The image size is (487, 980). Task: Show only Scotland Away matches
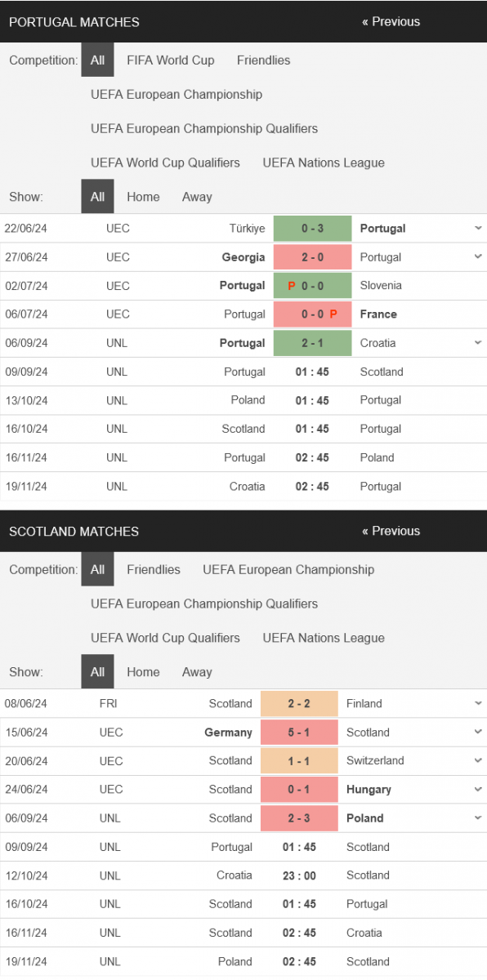click(x=197, y=672)
